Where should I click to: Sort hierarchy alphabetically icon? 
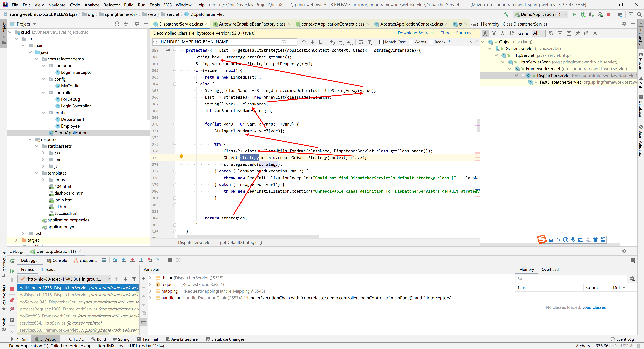(x=511, y=33)
